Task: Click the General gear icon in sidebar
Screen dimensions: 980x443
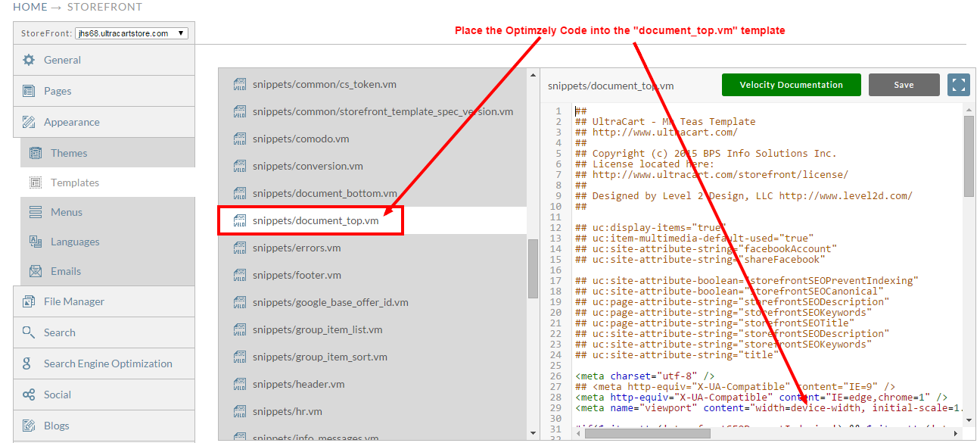Action: tap(29, 60)
